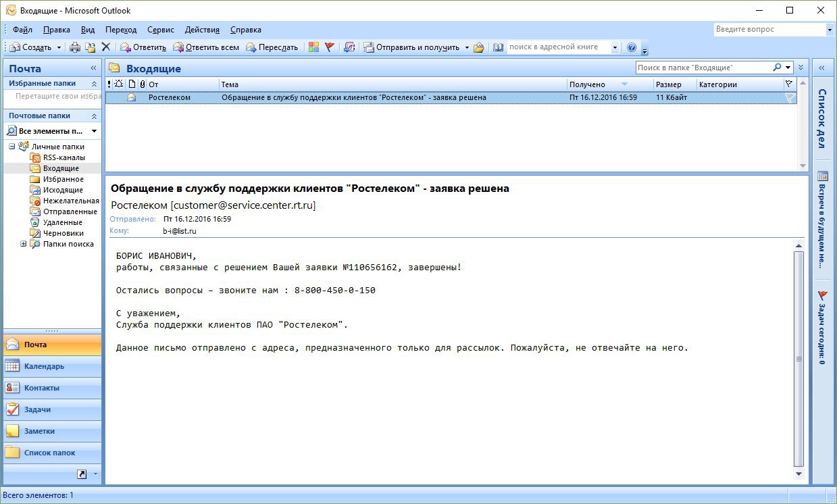Click the Переслать forward button
This screenshot has height=504, width=837.
(272, 47)
